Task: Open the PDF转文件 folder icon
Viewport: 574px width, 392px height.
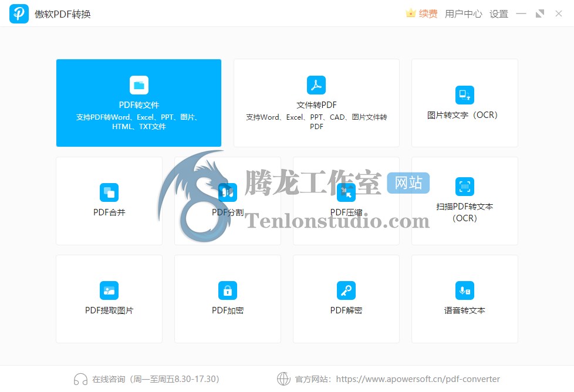Action: coord(139,85)
